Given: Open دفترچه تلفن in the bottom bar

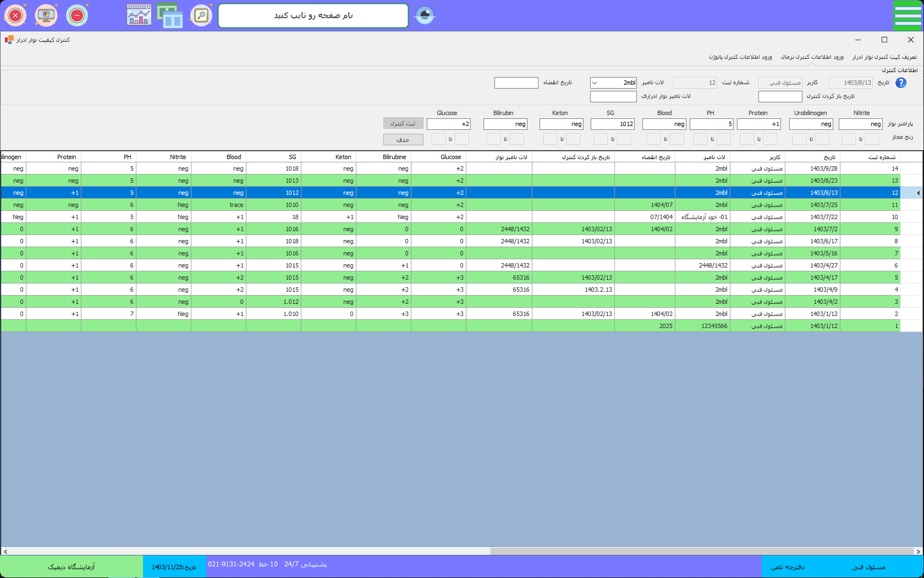Looking at the screenshot, I should (788, 567).
